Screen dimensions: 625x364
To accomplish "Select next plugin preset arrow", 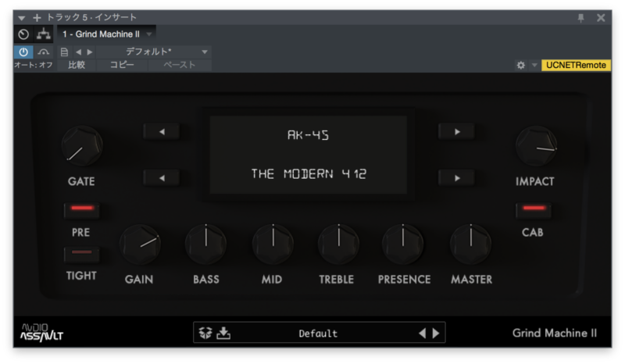I will 436,333.
